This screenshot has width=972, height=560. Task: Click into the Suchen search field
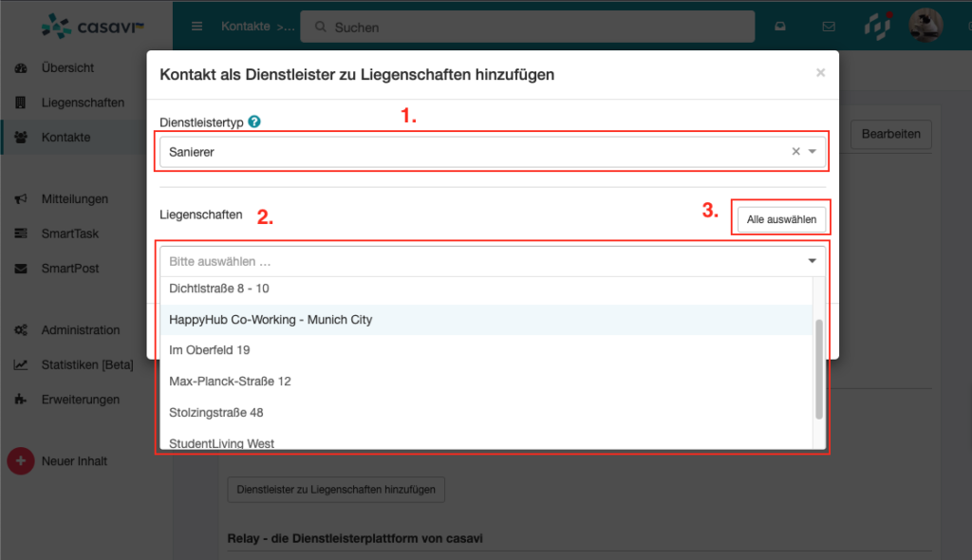point(527,28)
